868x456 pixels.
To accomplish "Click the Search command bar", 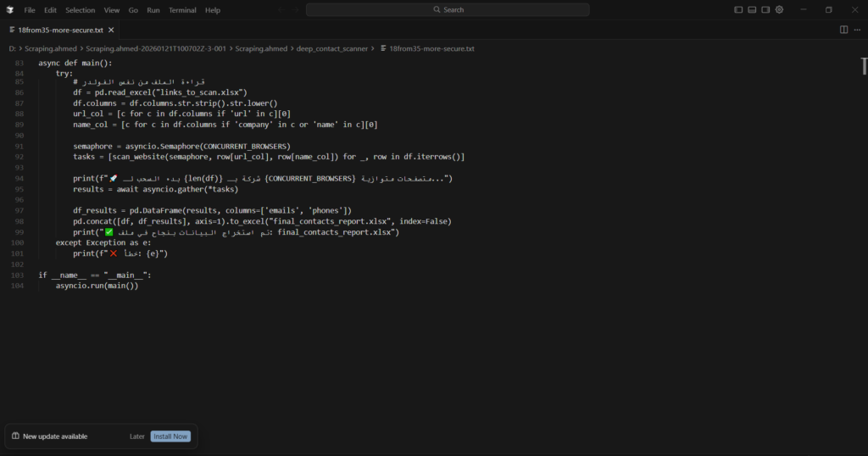I will pos(448,9).
